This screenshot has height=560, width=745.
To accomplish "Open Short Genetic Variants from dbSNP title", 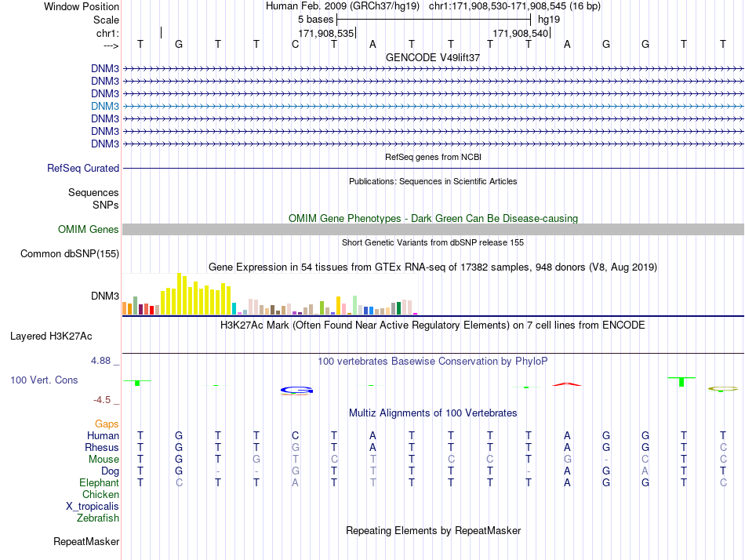I will point(433,242).
